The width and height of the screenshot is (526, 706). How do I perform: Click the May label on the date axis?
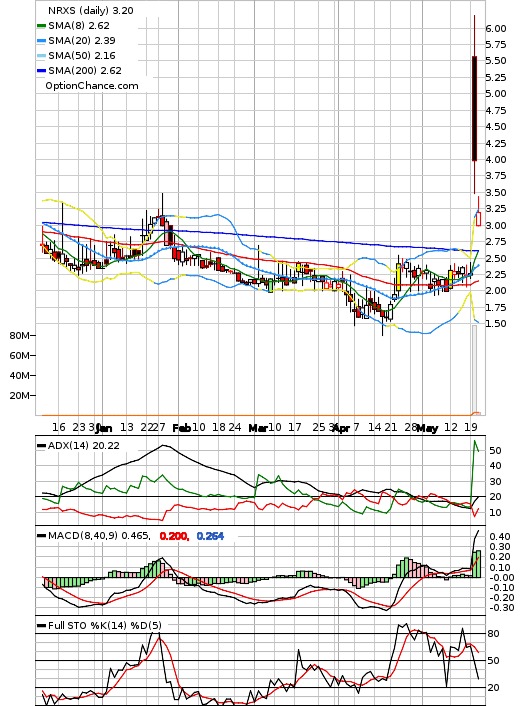coord(427,428)
